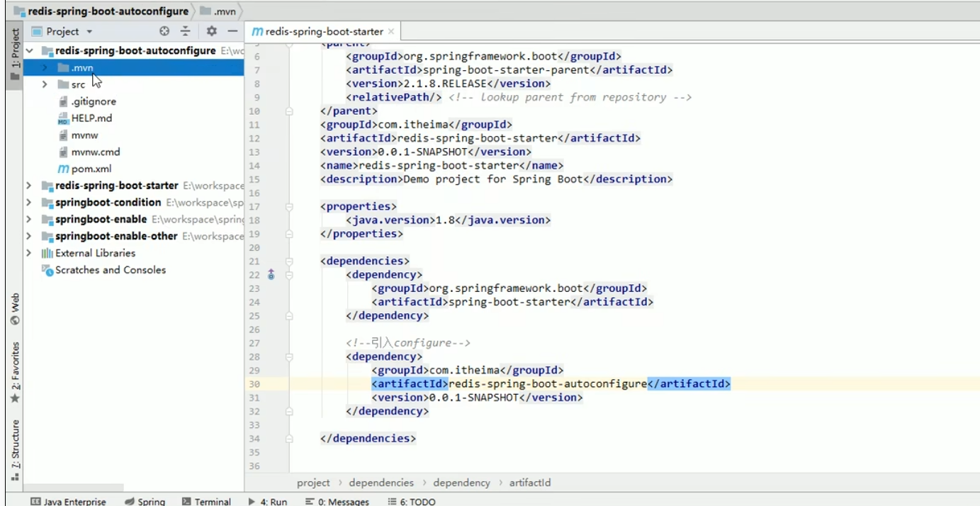Image resolution: width=980 pixels, height=506 pixels.
Task: Expand External Libraries node
Action: coord(28,253)
